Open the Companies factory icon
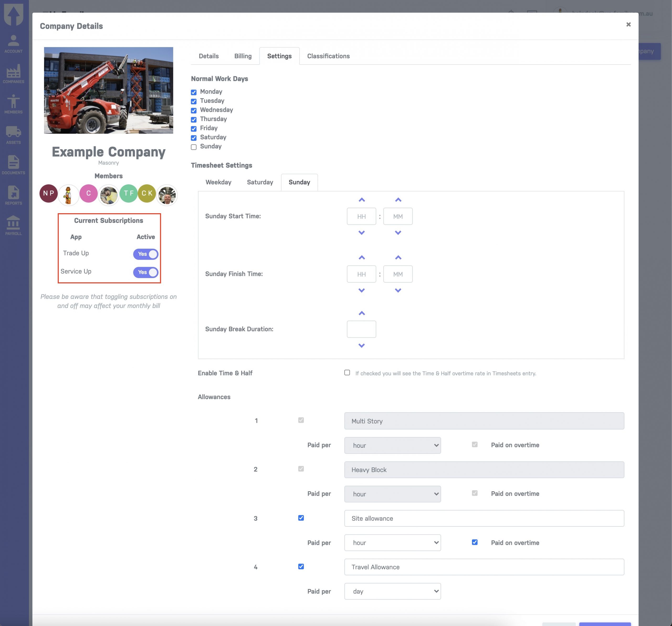 [14, 74]
